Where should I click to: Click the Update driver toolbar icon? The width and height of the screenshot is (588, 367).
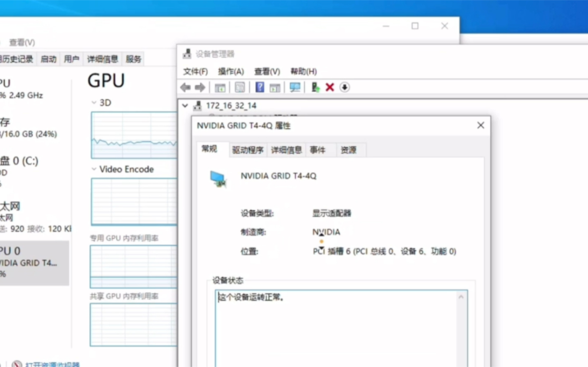tap(315, 87)
